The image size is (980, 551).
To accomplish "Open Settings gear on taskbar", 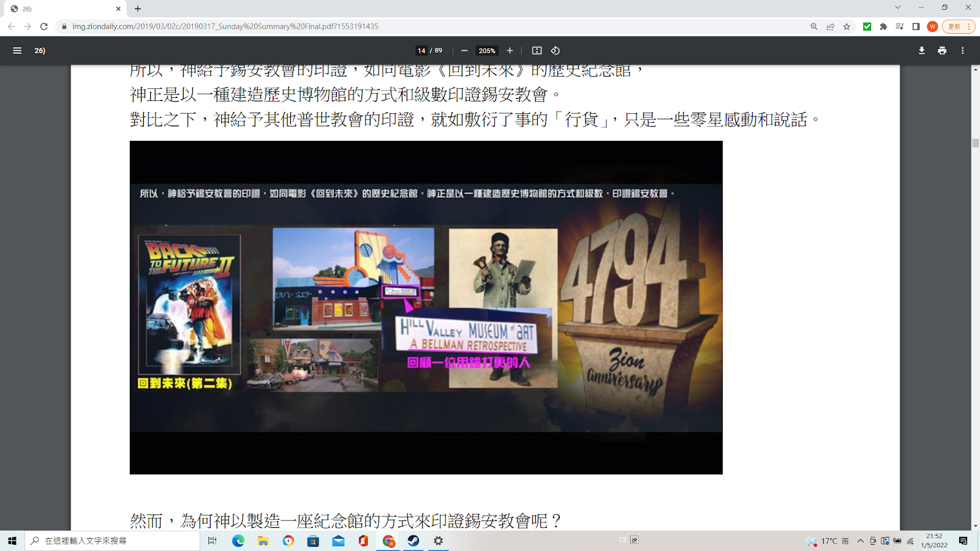I will pos(439,541).
